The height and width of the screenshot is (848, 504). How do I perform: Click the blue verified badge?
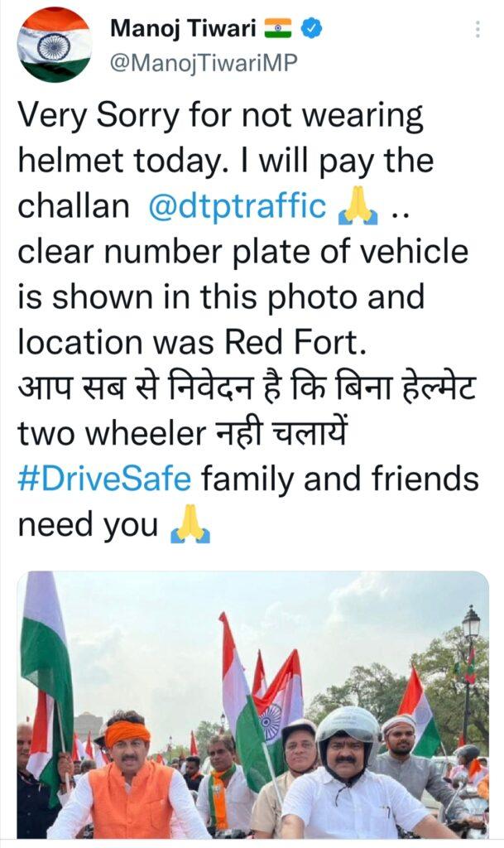click(310, 28)
